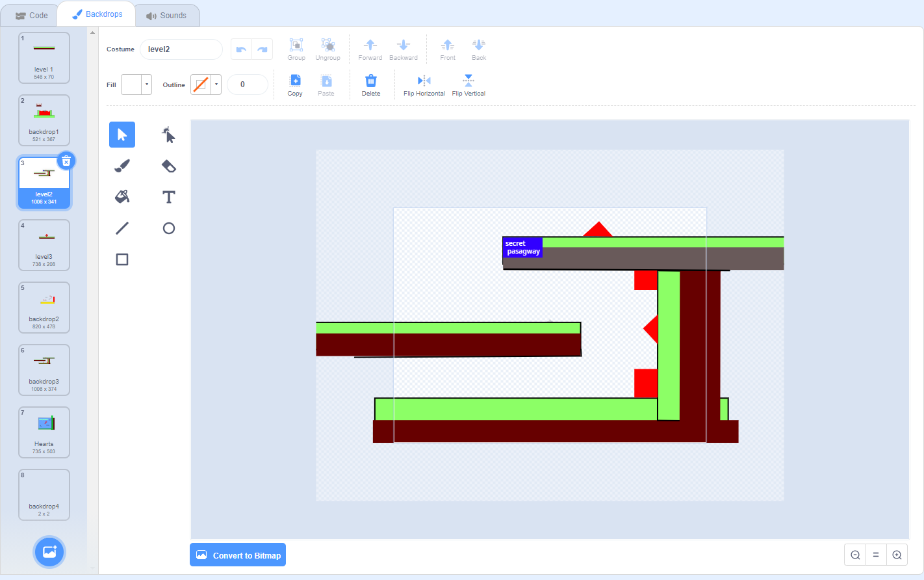
Task: Select the Brush tool
Action: [122, 166]
